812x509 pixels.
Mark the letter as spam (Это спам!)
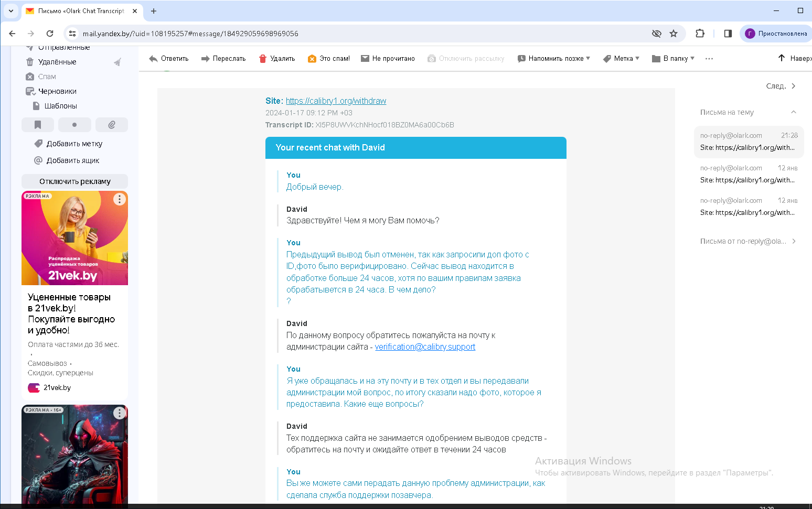point(328,59)
